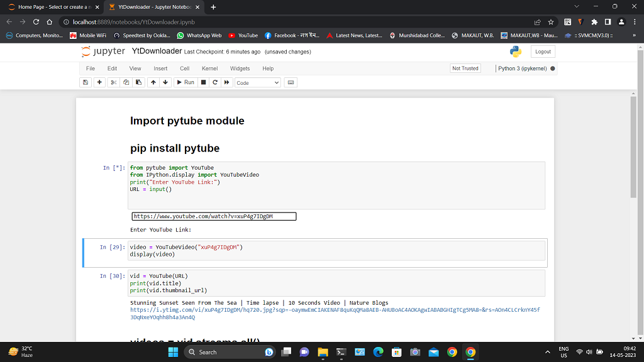Open the command palette keyboard icon
This screenshot has width=644, height=362.
[x=291, y=82]
